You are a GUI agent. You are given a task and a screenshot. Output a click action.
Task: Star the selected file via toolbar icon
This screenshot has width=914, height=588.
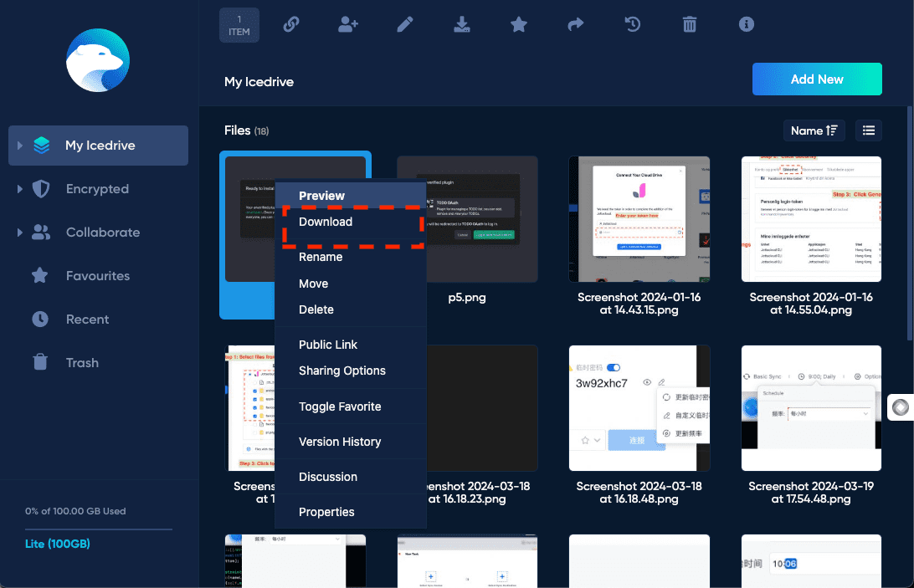[x=519, y=24]
